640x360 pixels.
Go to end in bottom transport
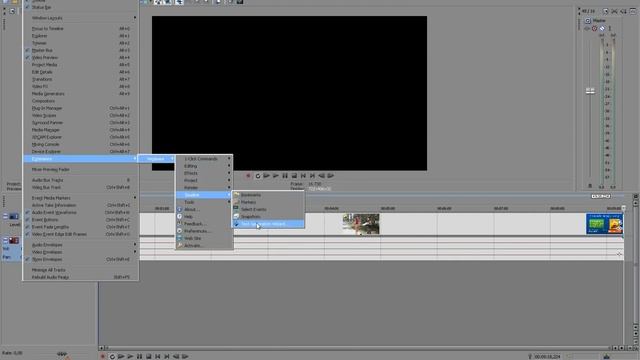(x=167, y=356)
